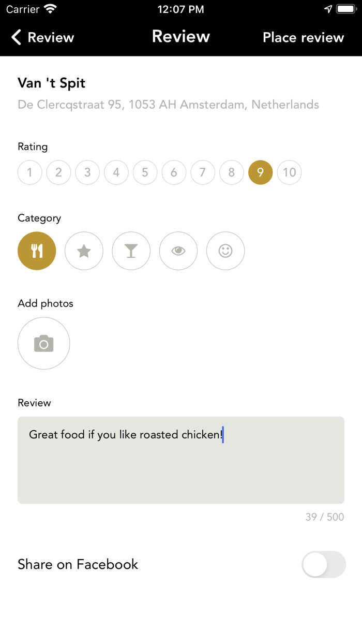362x644 pixels.
Task: Pick rating number 3
Action: tap(87, 172)
